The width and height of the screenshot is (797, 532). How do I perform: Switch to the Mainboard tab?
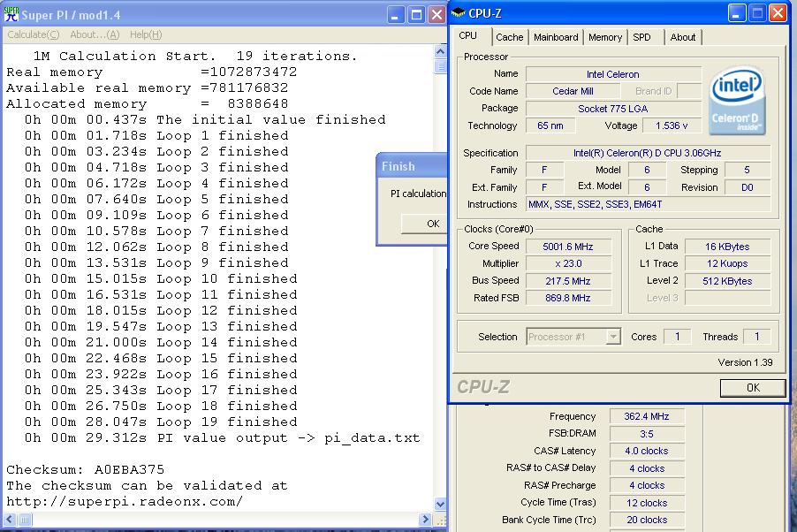click(556, 37)
